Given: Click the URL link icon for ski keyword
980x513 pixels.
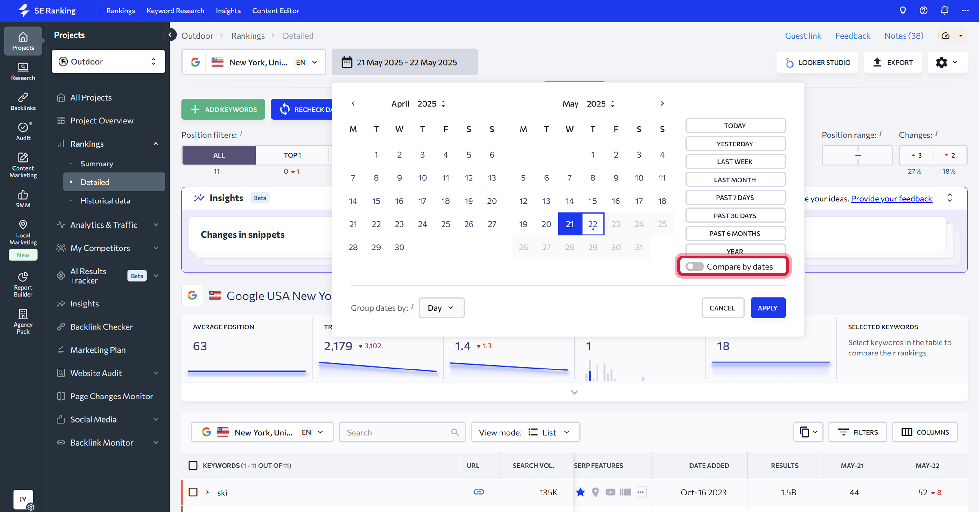Looking at the screenshot, I should (479, 492).
